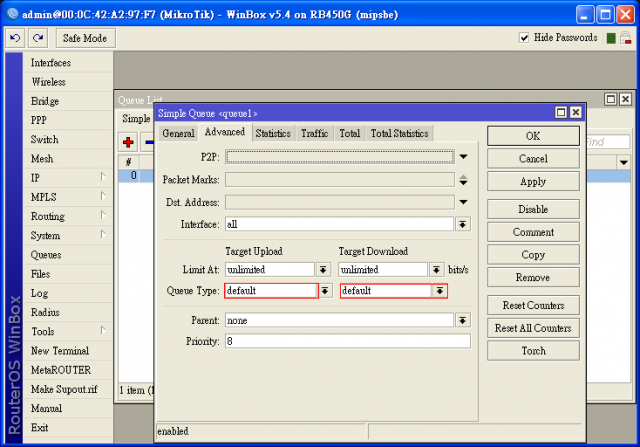This screenshot has height=447, width=640.
Task: Click the Undo arrow icon in toolbar
Action: (15, 38)
